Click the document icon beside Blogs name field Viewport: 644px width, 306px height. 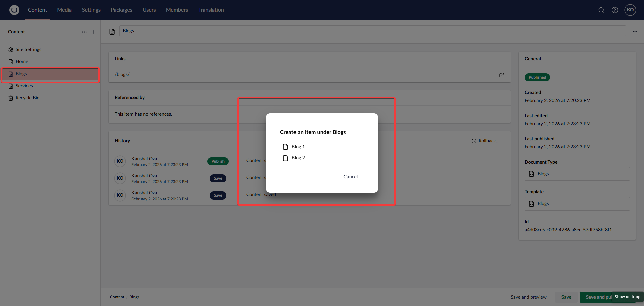pyautogui.click(x=112, y=32)
